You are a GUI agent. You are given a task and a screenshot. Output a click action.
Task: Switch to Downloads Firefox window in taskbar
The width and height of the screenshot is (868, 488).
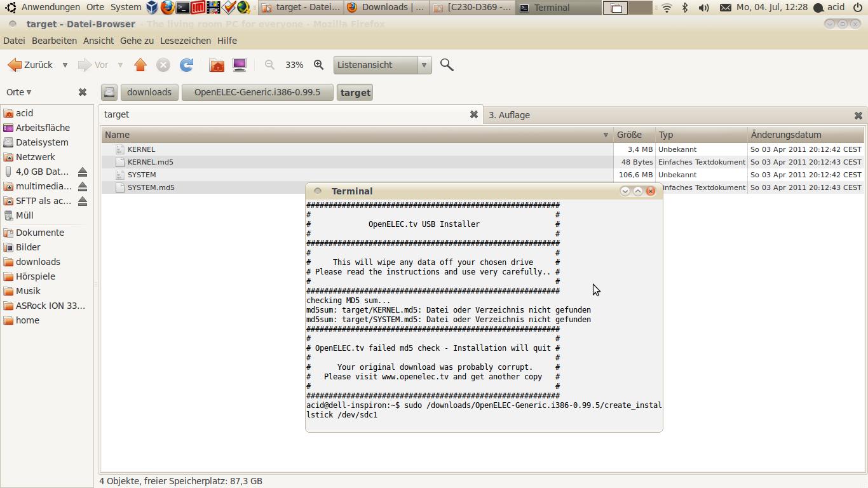pos(386,8)
